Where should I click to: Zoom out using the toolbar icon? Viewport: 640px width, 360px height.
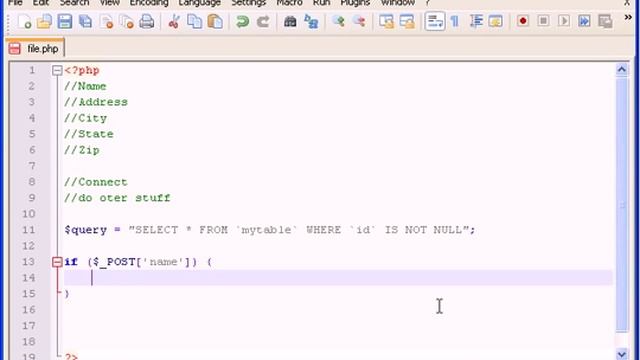(359, 21)
